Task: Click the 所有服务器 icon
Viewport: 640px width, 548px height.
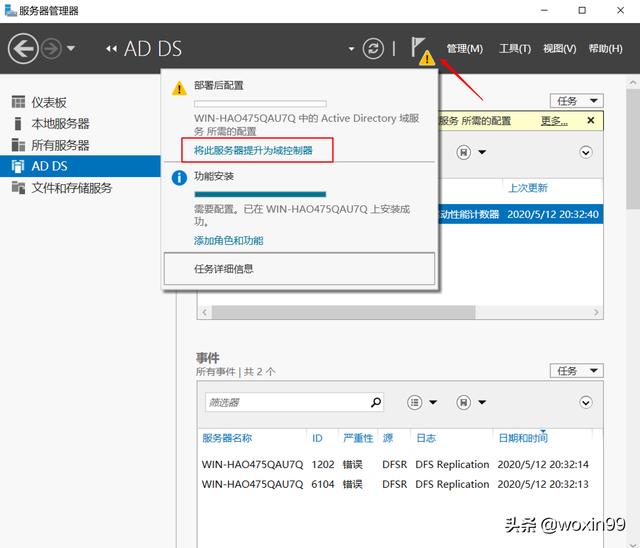Action: pyautogui.click(x=18, y=144)
